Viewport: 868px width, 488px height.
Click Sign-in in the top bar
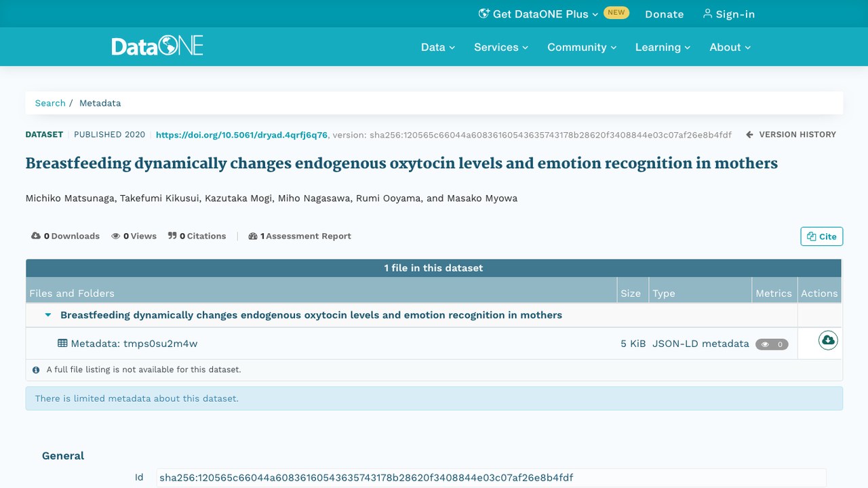(728, 14)
